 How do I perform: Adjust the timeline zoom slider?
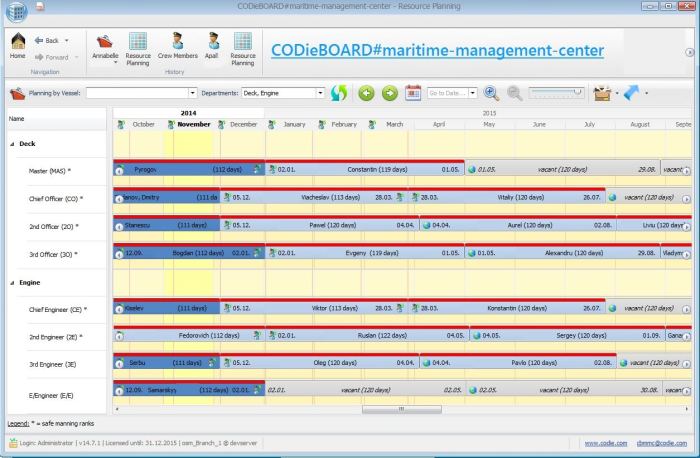(x=556, y=93)
